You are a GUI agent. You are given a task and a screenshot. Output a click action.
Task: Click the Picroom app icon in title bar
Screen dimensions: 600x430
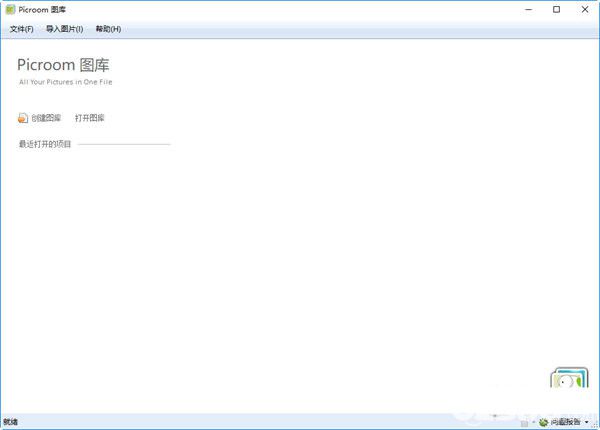point(10,10)
